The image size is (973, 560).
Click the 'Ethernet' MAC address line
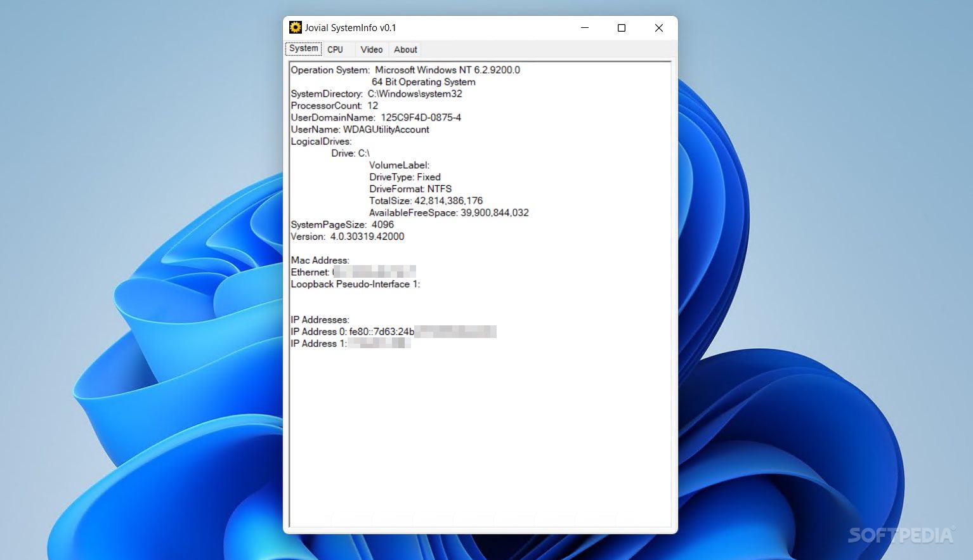(353, 272)
